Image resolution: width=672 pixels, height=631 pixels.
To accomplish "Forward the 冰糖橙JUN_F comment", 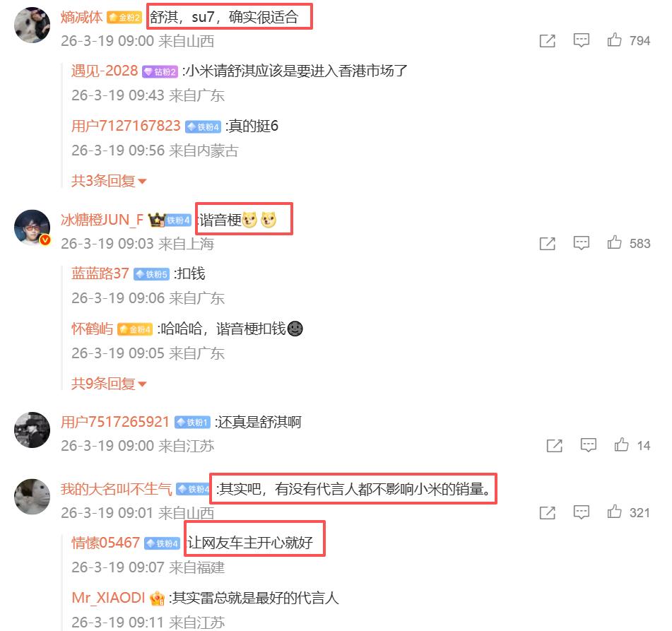I will click(x=548, y=244).
